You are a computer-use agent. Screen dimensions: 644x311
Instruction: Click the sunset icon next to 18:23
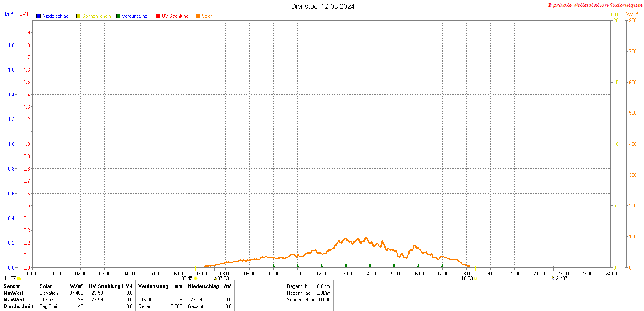point(475,278)
